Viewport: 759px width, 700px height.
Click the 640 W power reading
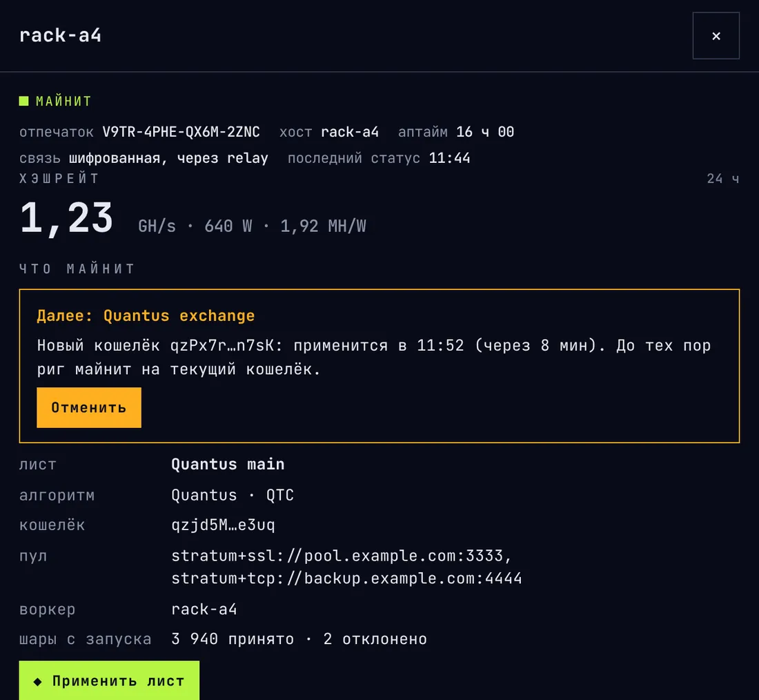(228, 226)
